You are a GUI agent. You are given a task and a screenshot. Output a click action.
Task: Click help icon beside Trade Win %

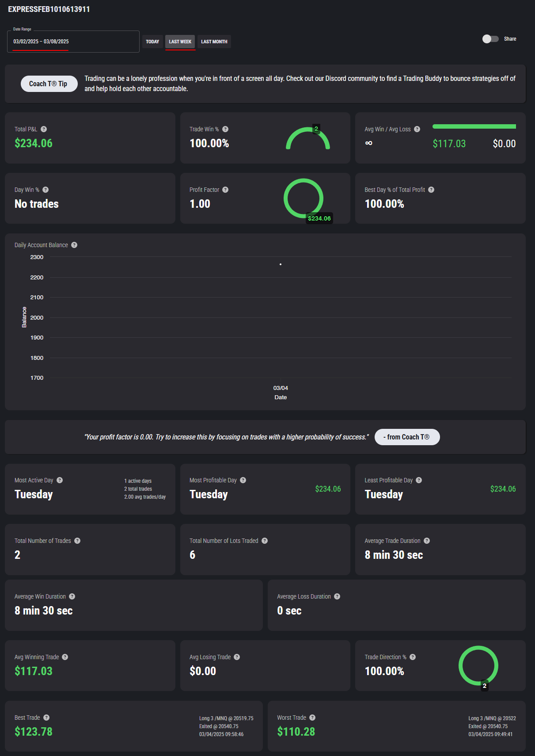225,129
